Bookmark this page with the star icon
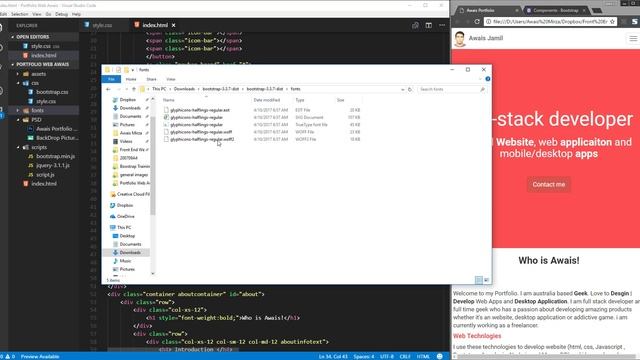 tap(612, 22)
